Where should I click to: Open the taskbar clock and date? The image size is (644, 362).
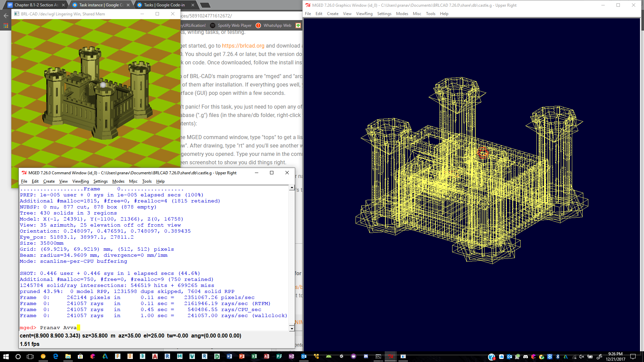coord(615,356)
